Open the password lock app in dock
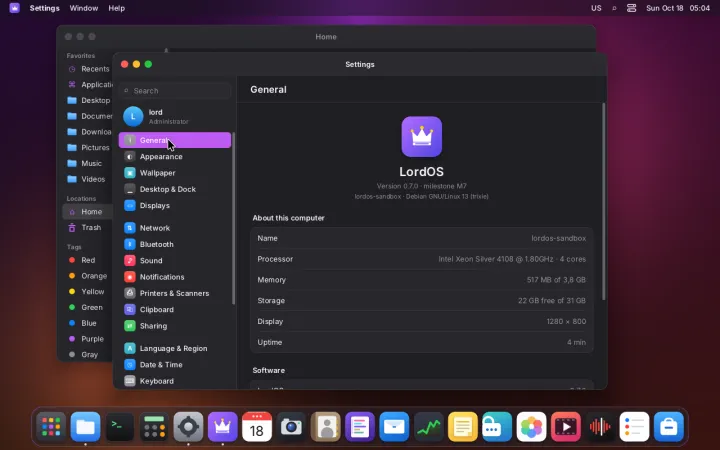The height and width of the screenshot is (450, 720). (497, 427)
